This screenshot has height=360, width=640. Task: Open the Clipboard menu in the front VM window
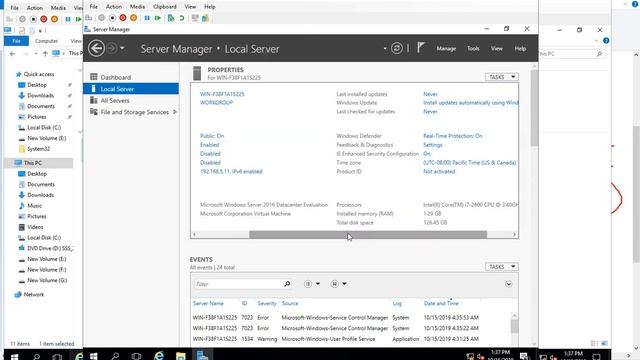[x=165, y=7]
